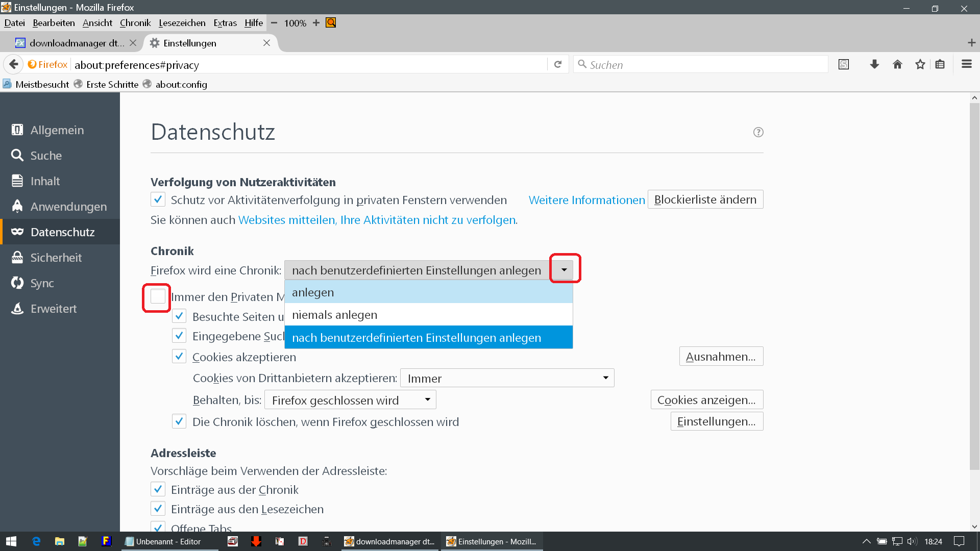Image resolution: width=980 pixels, height=551 pixels.
Task: Click the bookmark star icon
Action: coord(920,64)
